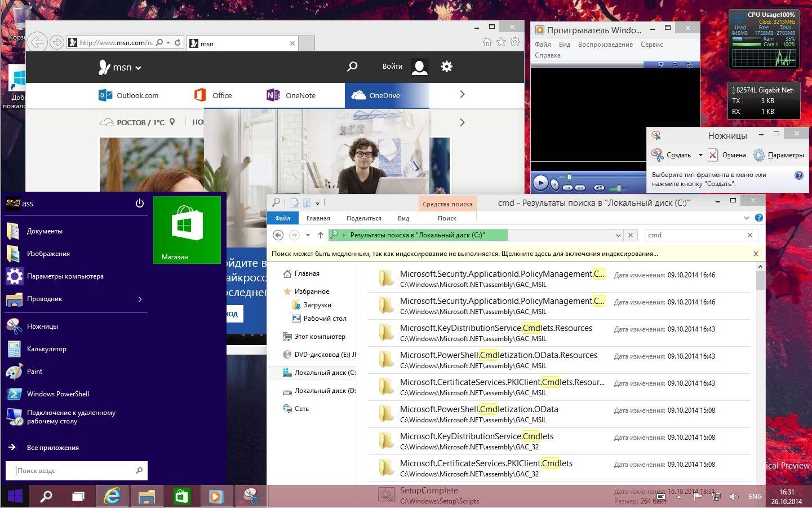Image resolution: width=812 pixels, height=508 pixels.
Task: Select Загрузки in Explorer navigation pane
Action: 312,305
